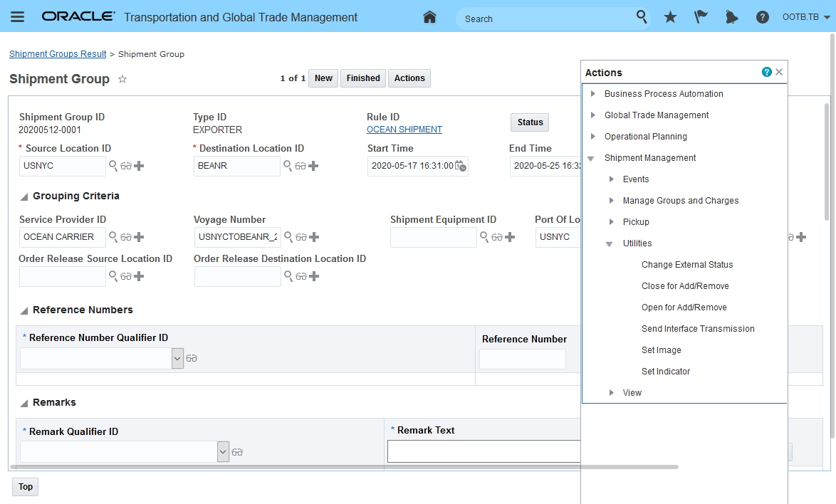Collapse the Utilities node
This screenshot has width=836, height=504.
pos(610,244)
